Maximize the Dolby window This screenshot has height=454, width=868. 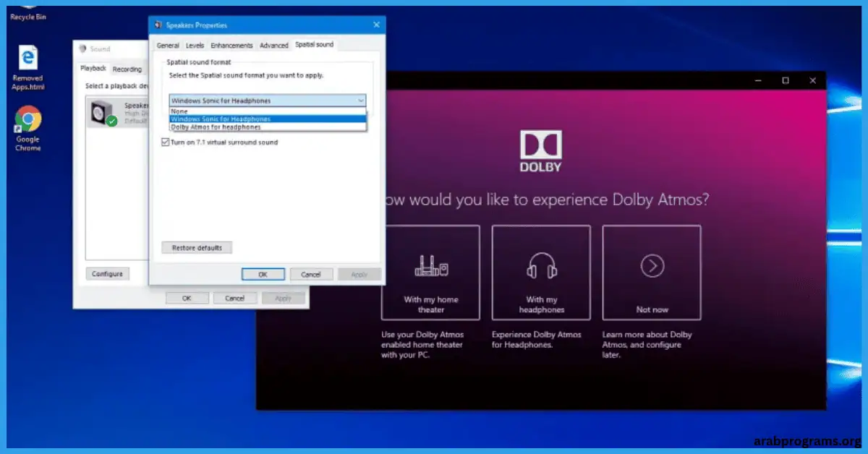click(785, 80)
